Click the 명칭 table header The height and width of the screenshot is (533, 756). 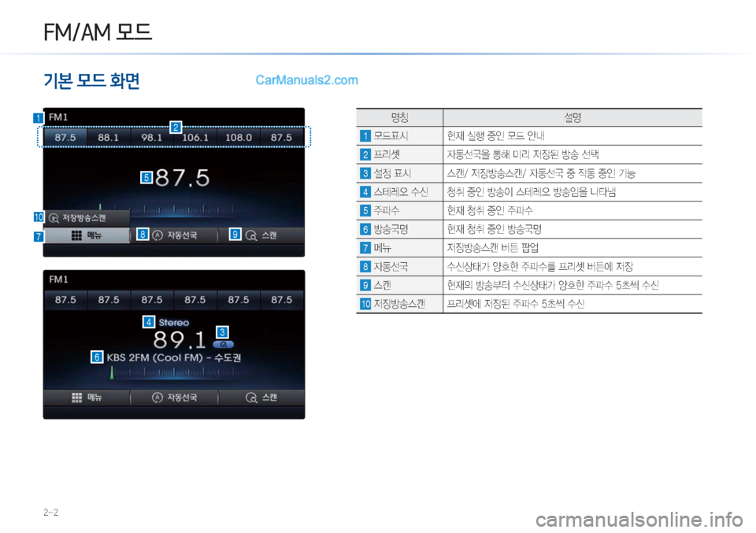[400, 117]
